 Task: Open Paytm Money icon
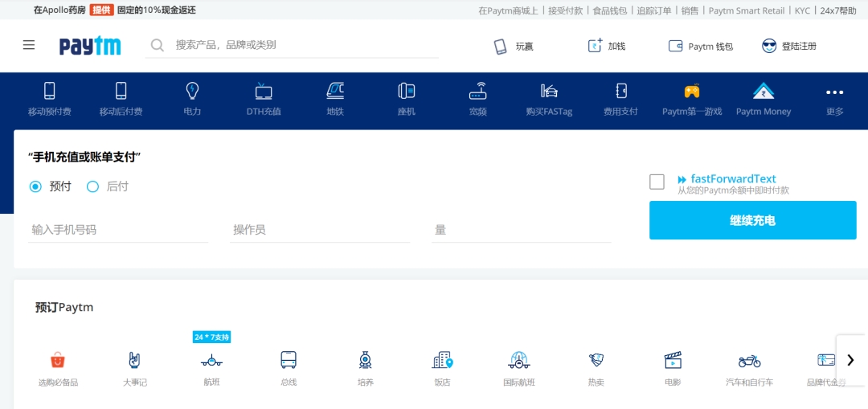764,91
